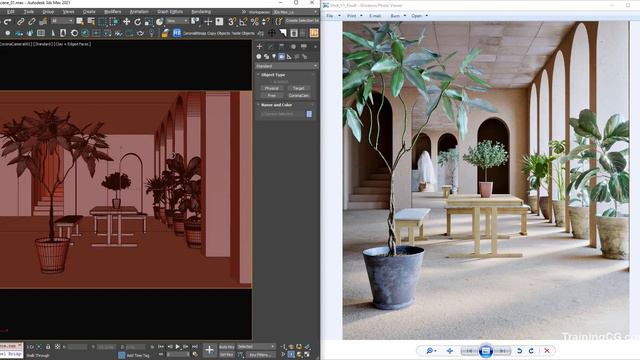Select the Cameras category icon
This screenshot has width=640, height=360.
pos(282,57)
